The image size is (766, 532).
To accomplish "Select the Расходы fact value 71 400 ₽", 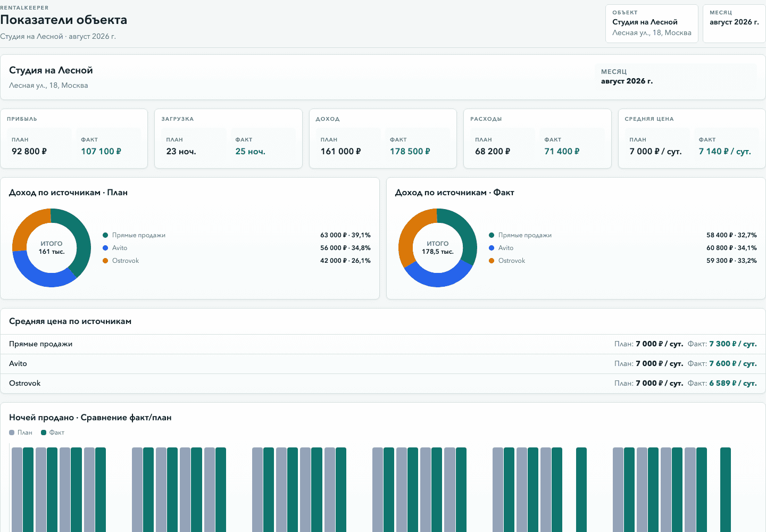I will [562, 152].
